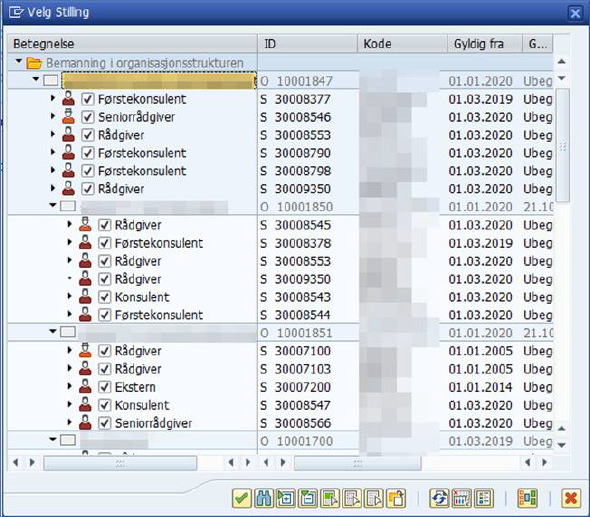
Task: Open the binoculars search icon
Action: [264, 499]
